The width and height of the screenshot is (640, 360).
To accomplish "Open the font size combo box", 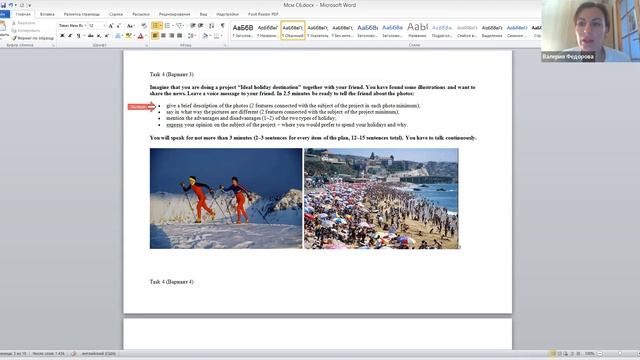I will (97, 26).
